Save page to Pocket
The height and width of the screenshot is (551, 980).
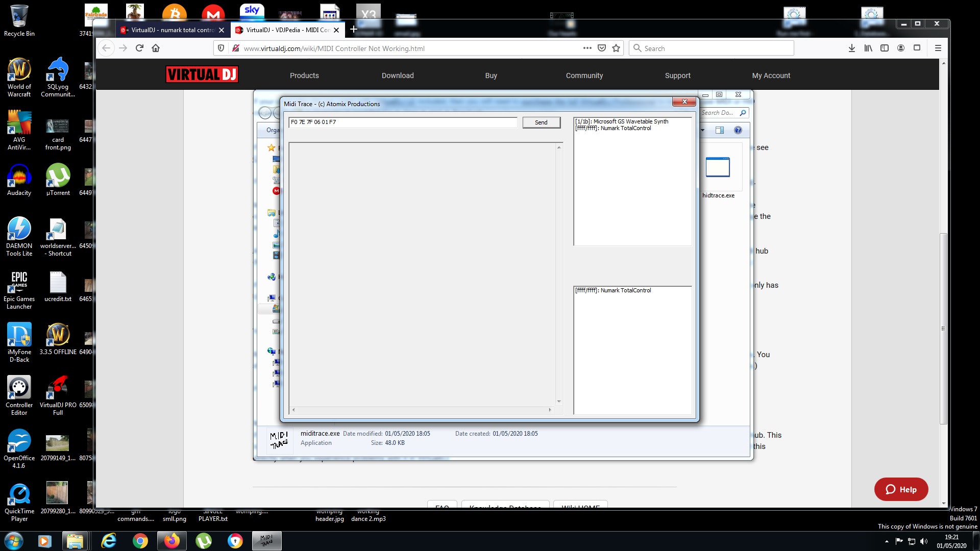click(602, 48)
